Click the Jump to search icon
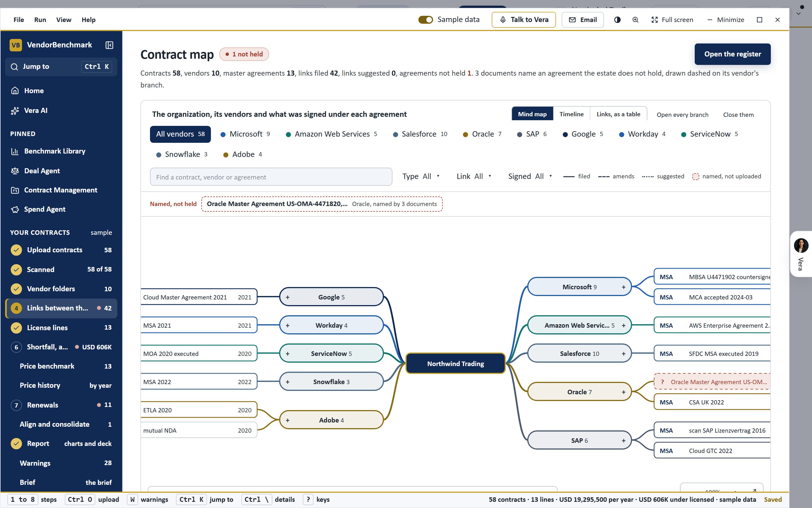The image size is (812, 508). [14, 67]
